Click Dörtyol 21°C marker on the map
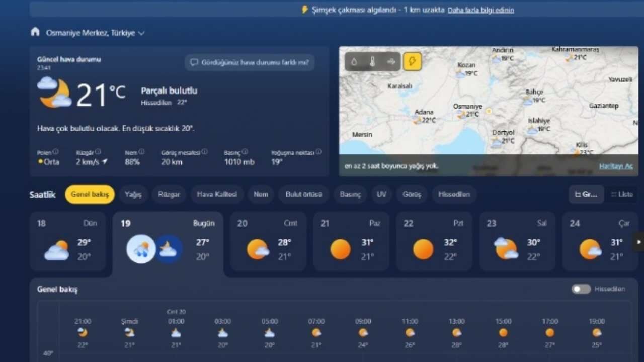 503,137
